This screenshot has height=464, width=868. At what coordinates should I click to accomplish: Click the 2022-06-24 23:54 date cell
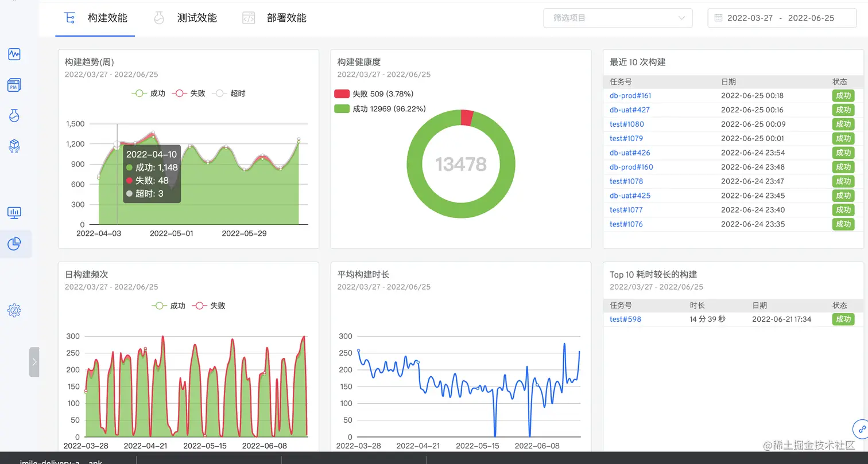point(753,153)
